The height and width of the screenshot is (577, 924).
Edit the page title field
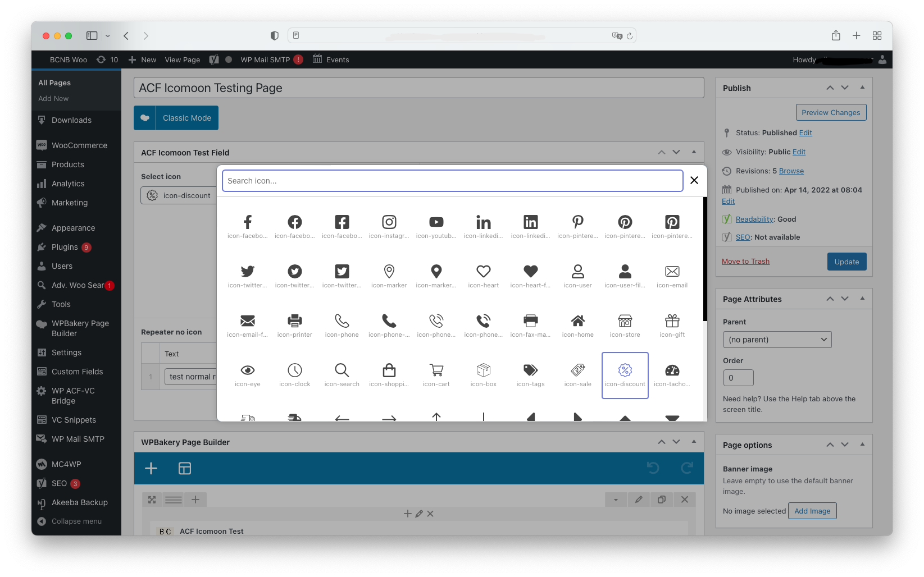click(x=418, y=88)
